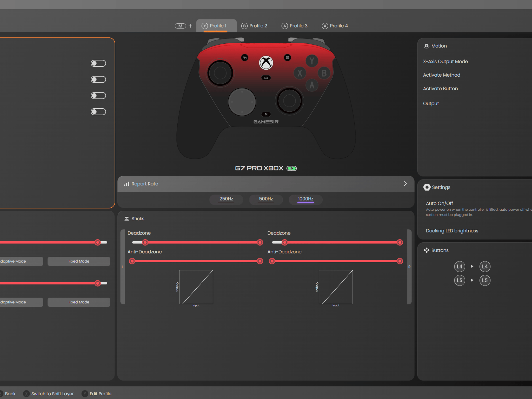Select the L stick side tab
The image size is (532, 399).
pyautogui.click(x=123, y=267)
